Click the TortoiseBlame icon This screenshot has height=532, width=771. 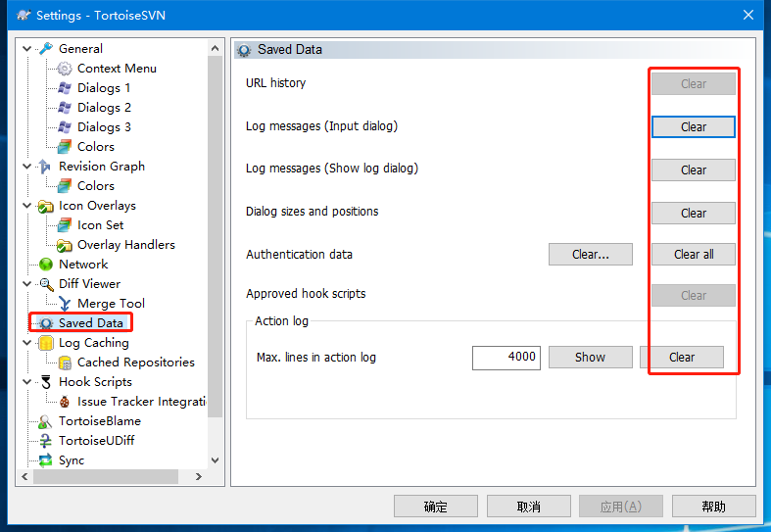(x=45, y=421)
